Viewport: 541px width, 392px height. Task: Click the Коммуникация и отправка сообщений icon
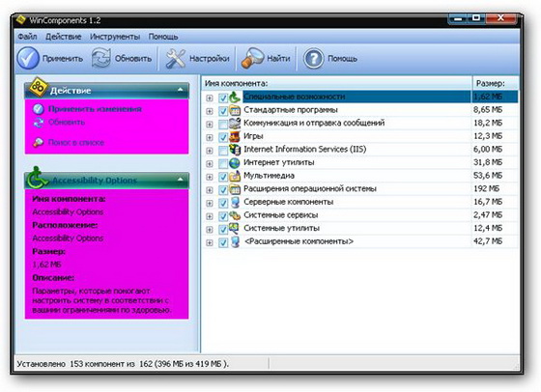235,123
